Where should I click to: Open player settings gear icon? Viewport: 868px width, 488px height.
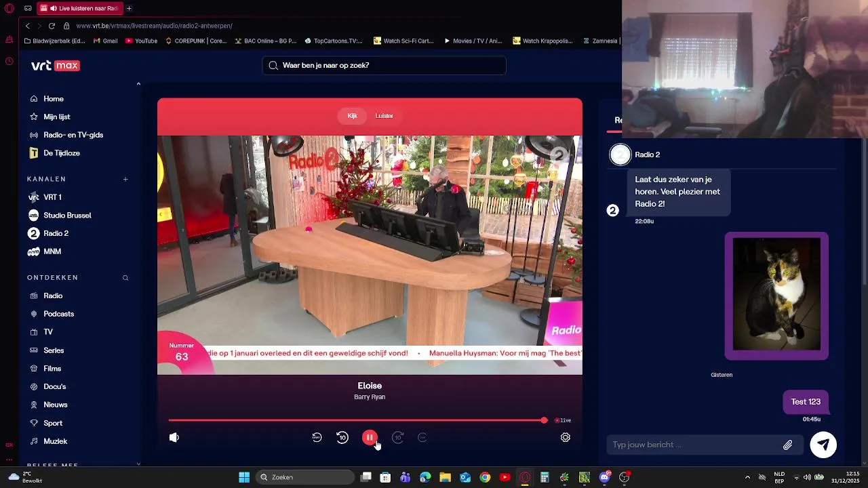tap(566, 438)
